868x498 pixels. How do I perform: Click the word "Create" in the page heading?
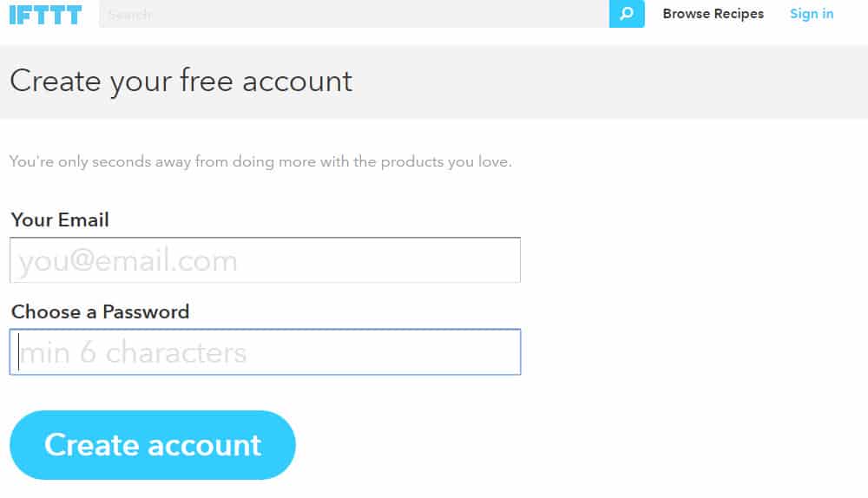pos(56,82)
